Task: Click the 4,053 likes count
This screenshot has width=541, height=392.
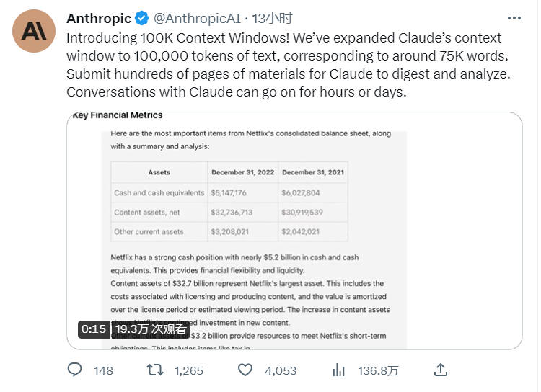Action: pyautogui.click(x=281, y=371)
